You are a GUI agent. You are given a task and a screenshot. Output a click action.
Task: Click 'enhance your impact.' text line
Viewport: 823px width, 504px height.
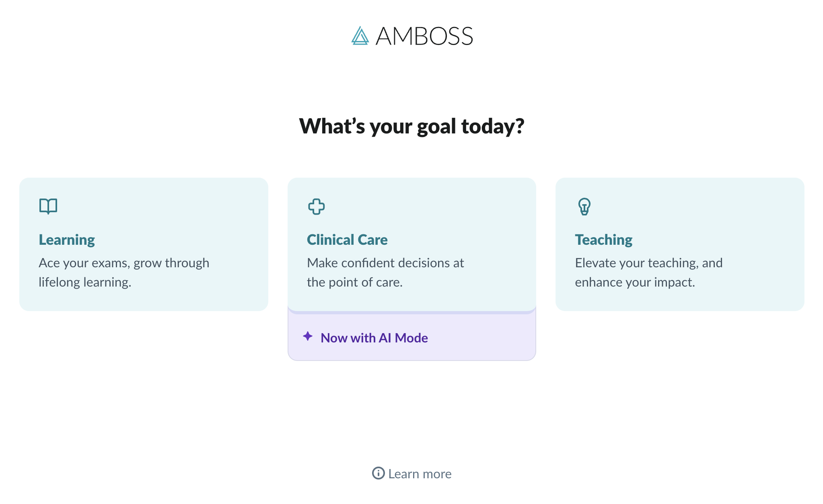[x=635, y=282]
